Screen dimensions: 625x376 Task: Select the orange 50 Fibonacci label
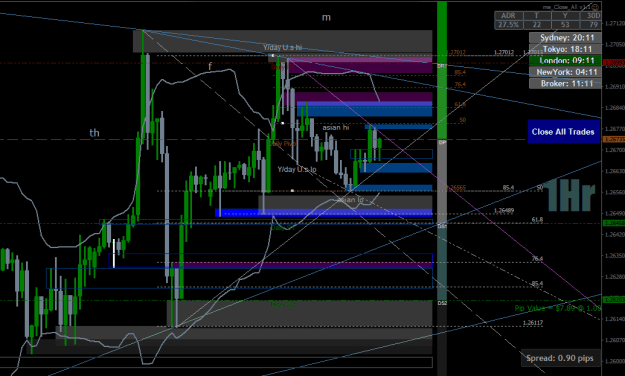(x=462, y=120)
